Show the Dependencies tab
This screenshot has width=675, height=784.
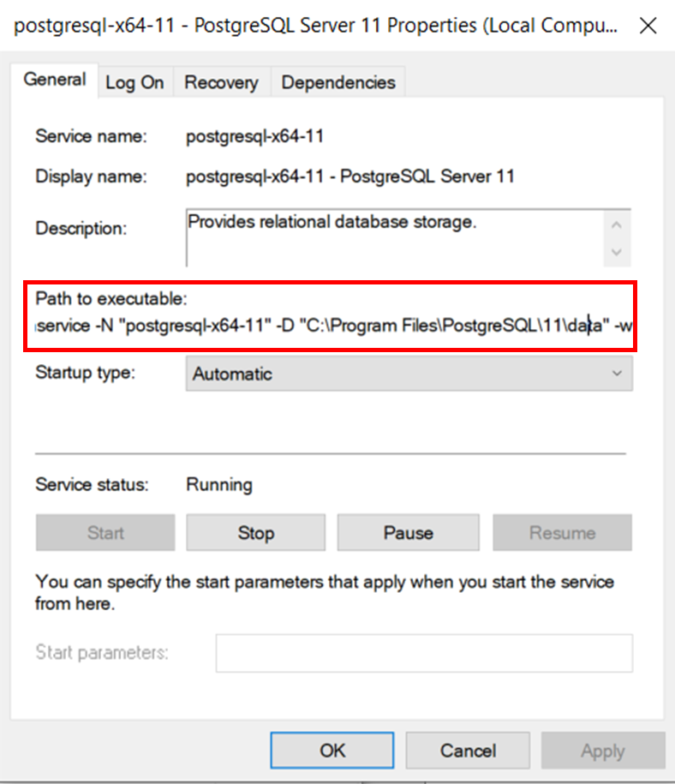tap(338, 82)
